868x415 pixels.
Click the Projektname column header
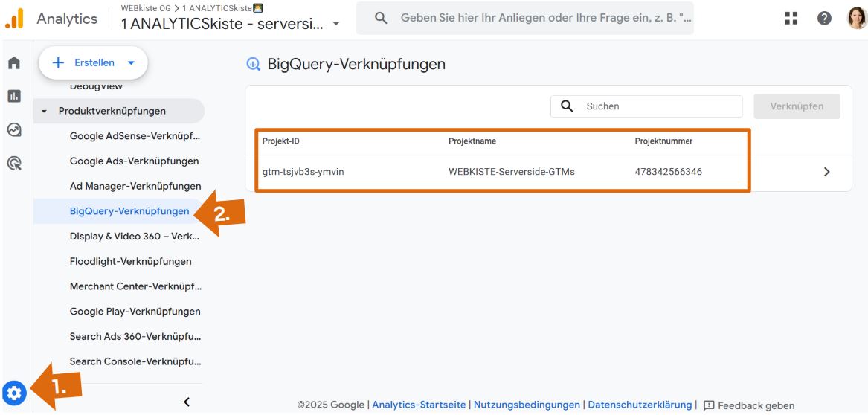[x=472, y=141]
